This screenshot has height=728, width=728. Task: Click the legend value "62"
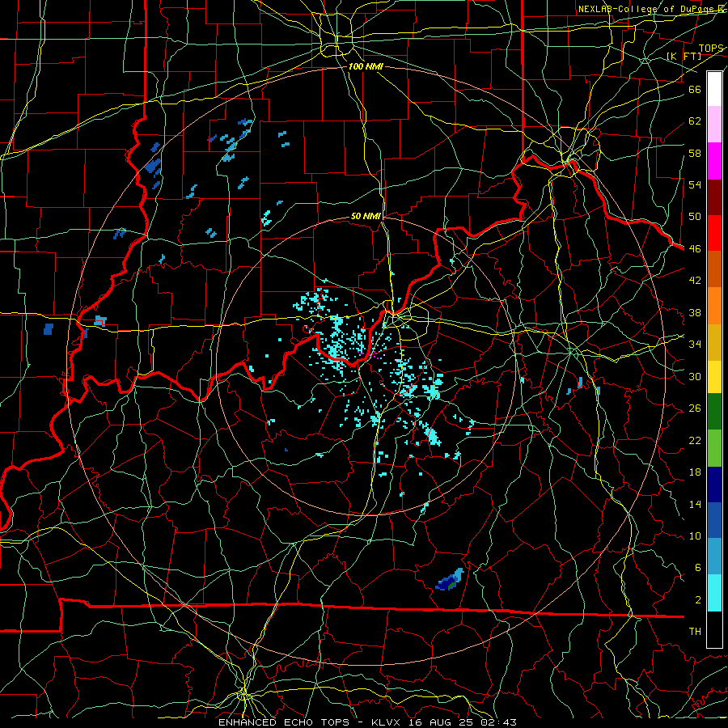pyautogui.click(x=695, y=121)
